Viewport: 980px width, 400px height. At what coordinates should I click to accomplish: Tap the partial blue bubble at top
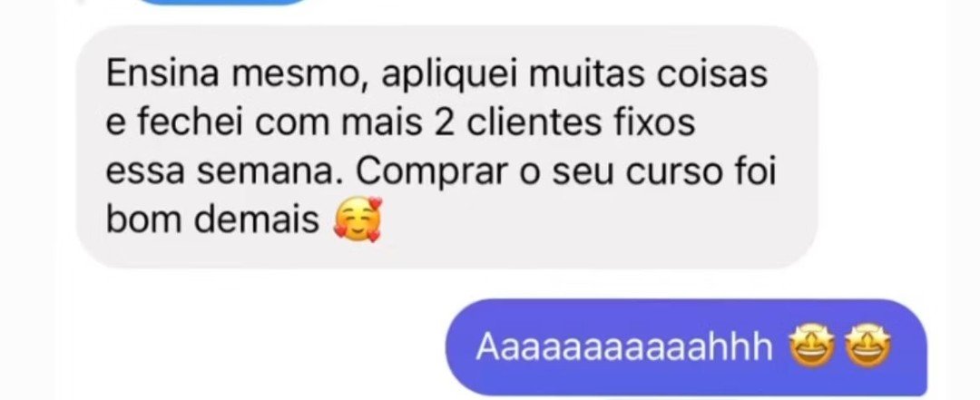click(x=222, y=2)
